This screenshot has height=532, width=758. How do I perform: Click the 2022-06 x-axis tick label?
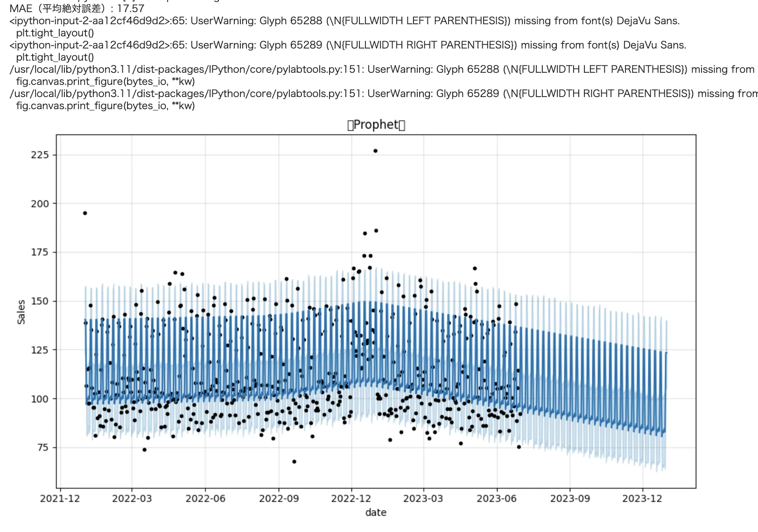[205, 498]
